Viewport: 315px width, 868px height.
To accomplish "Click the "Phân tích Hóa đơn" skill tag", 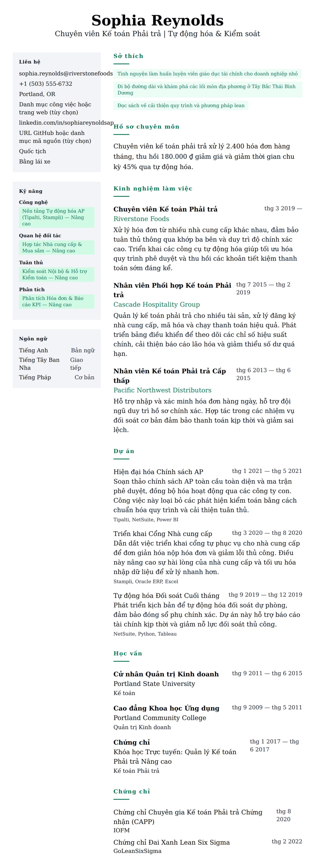I will [x=56, y=302].
